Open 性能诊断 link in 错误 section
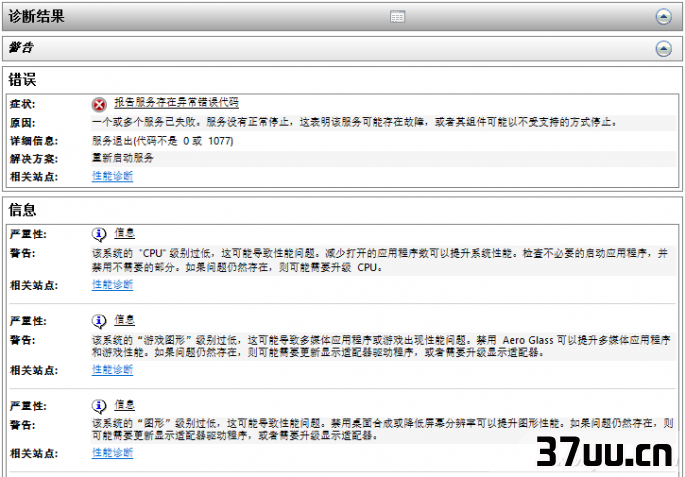 click(x=112, y=176)
